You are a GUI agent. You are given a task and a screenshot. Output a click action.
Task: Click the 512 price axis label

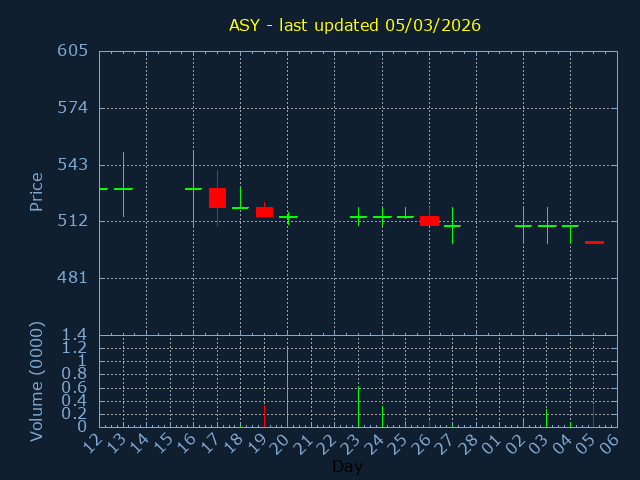(72, 221)
